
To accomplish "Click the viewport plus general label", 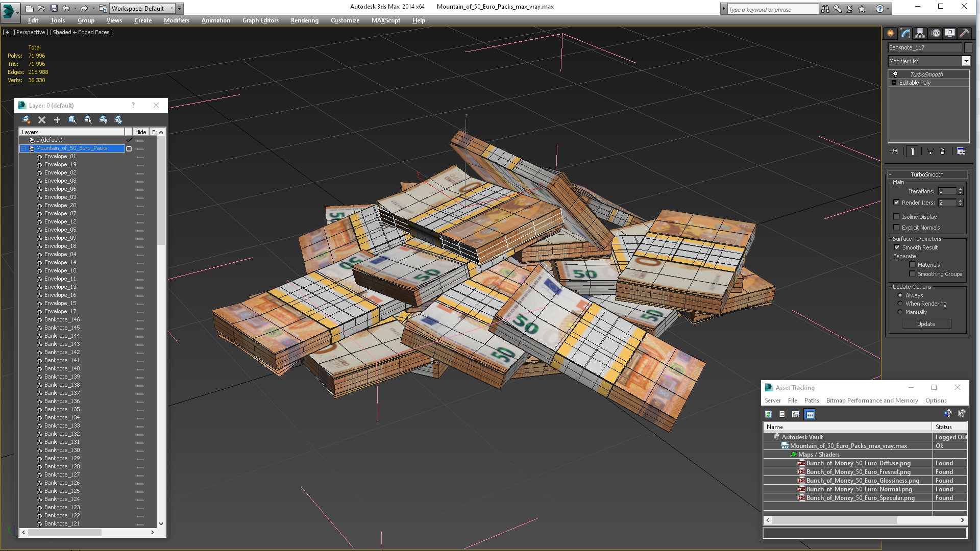I will 8,32.
